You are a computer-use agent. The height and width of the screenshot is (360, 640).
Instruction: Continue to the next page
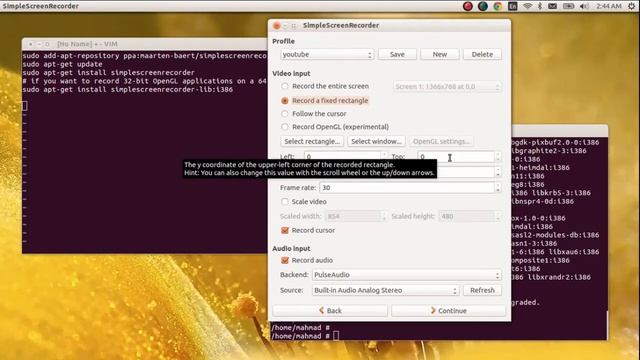click(449, 311)
